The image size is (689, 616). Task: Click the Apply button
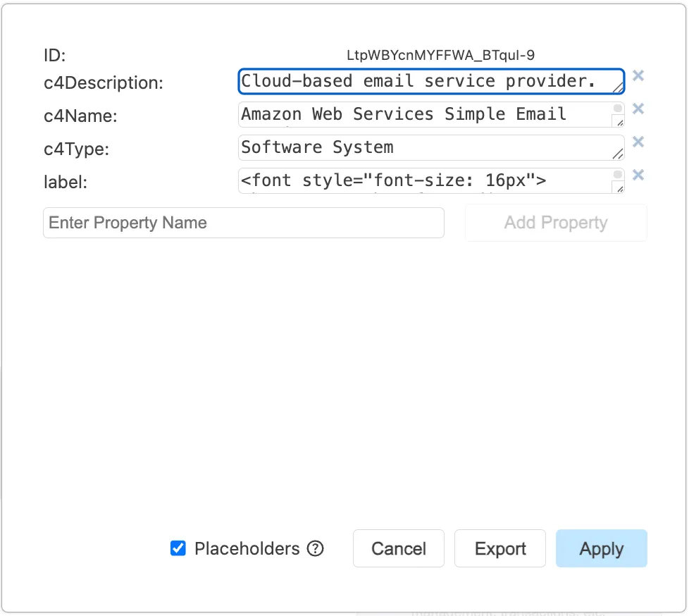(601, 548)
